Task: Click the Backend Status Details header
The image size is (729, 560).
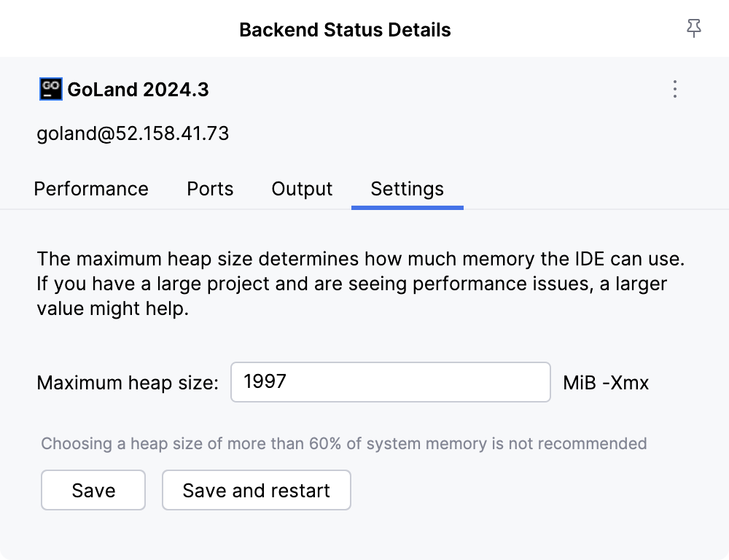Action: tap(345, 29)
